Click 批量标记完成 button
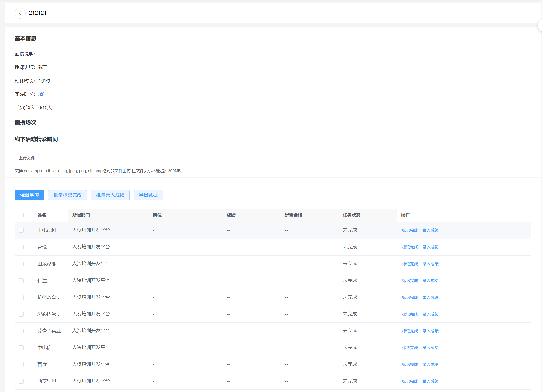 [x=67, y=195]
